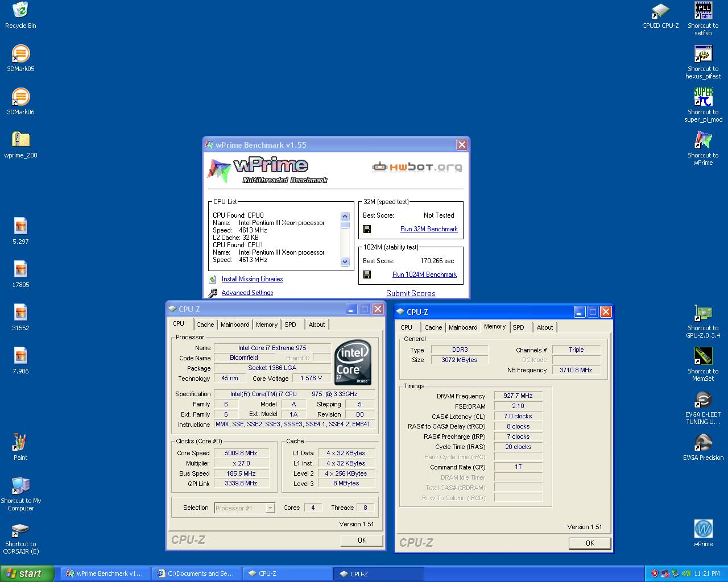Open the Paint desktop shortcut
Viewport: 728px width, 582px height.
click(x=20, y=447)
